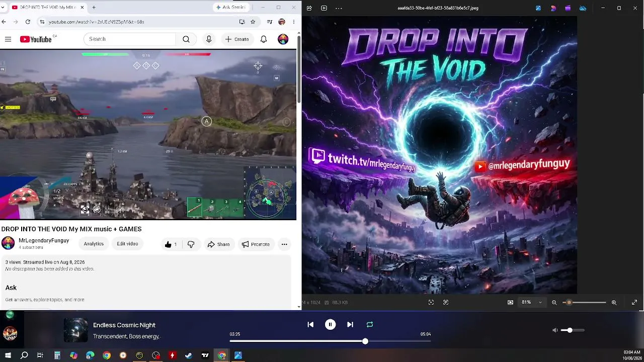The height and width of the screenshot is (362, 644).
Task: Open more actions menu under the video
Action: 284,244
